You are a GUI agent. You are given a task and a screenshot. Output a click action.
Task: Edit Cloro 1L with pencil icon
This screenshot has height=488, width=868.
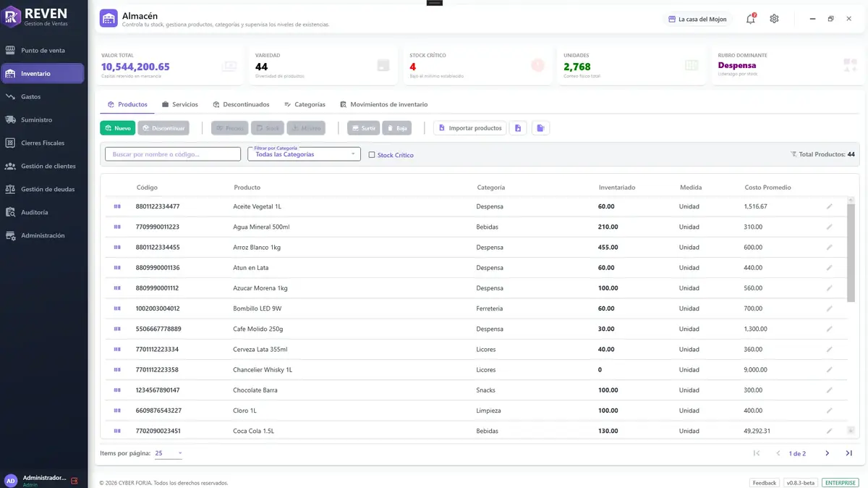point(830,411)
